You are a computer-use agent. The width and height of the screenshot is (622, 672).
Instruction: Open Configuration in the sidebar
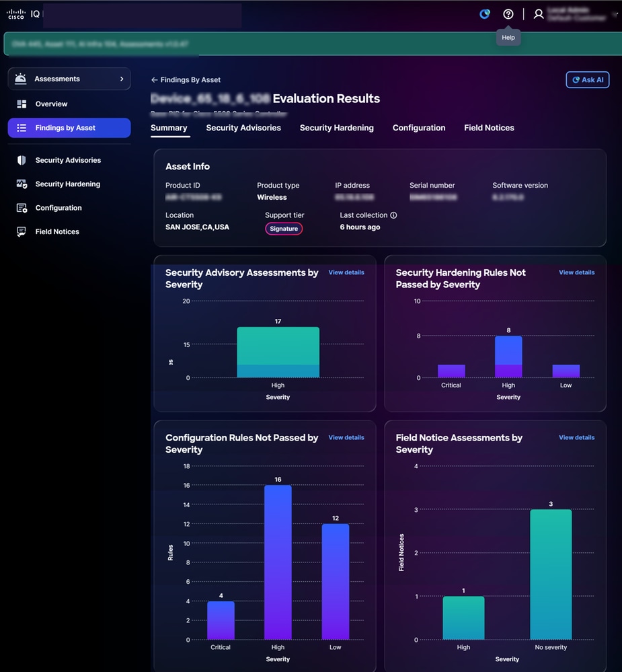point(69,208)
